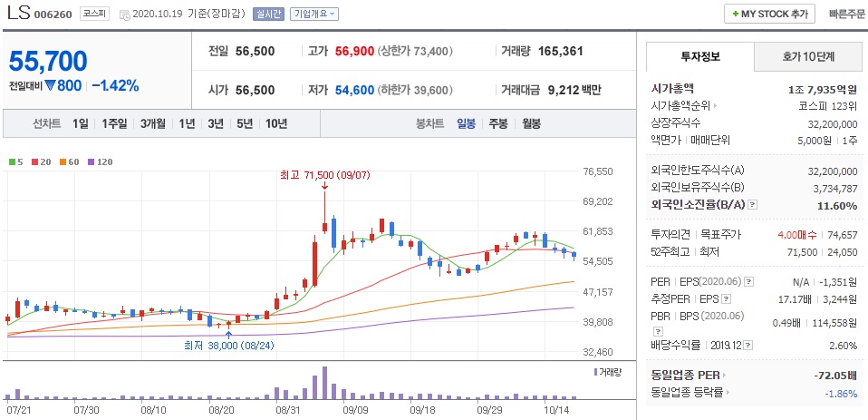Click the help icon next to 추정PER EPS
The width and height of the screenshot is (868, 420).
click(727, 299)
